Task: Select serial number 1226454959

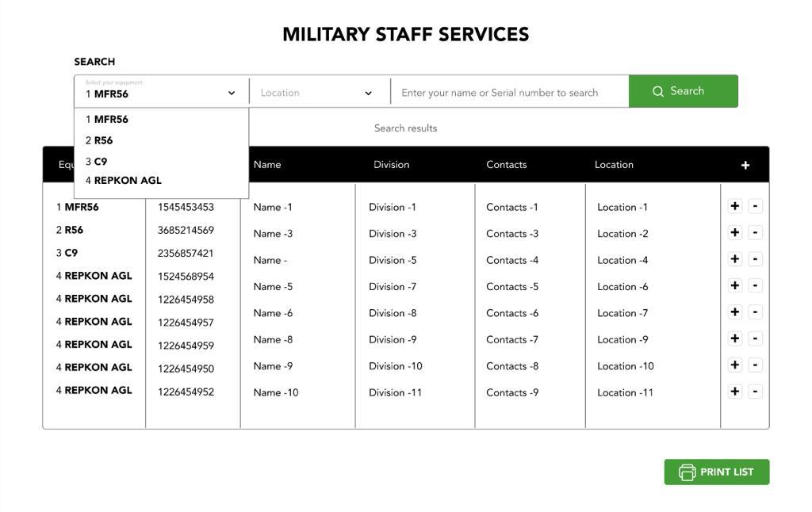Action: [x=186, y=346]
